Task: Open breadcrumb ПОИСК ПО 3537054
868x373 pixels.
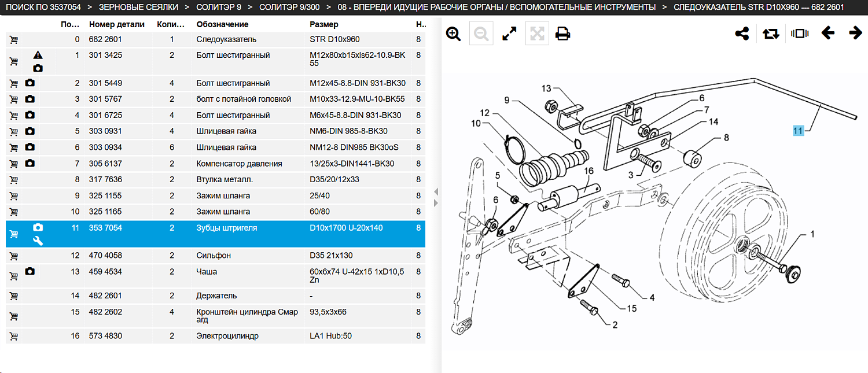Action: point(43,8)
